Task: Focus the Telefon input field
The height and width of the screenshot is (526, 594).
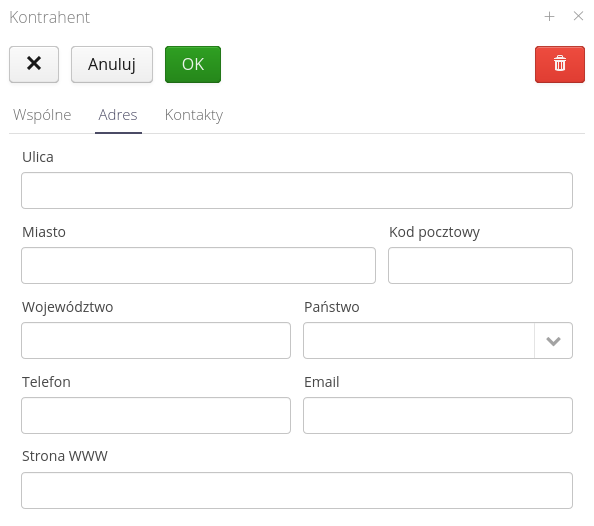Action: 156,415
